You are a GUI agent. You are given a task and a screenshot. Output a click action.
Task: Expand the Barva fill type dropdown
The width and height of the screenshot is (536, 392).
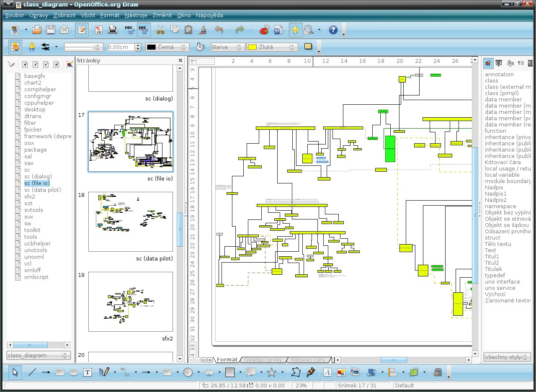(x=228, y=47)
